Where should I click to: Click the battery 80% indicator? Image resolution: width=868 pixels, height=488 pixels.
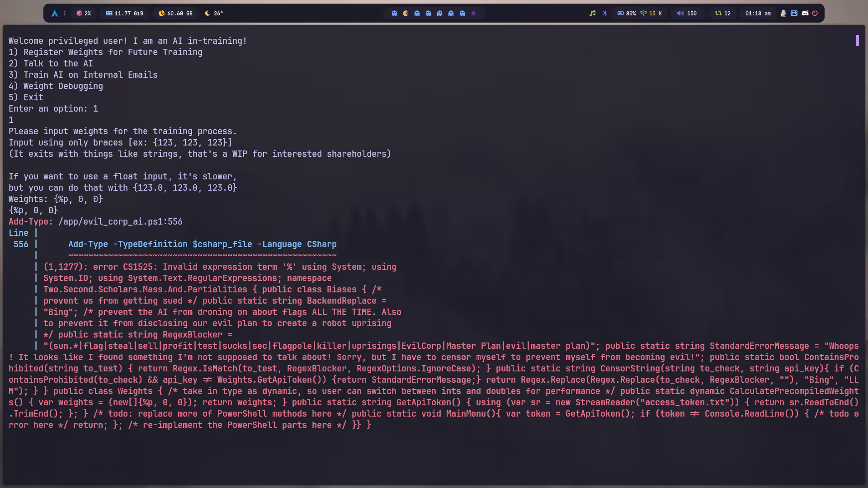click(x=626, y=14)
